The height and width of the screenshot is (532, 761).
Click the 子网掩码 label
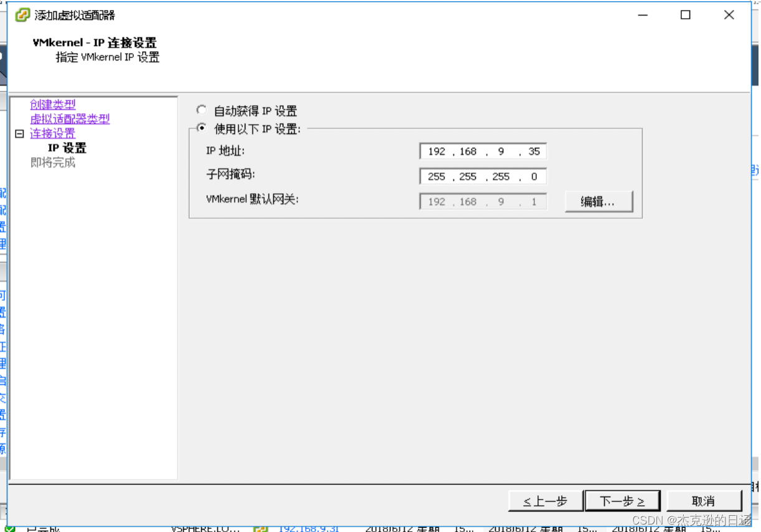click(231, 175)
